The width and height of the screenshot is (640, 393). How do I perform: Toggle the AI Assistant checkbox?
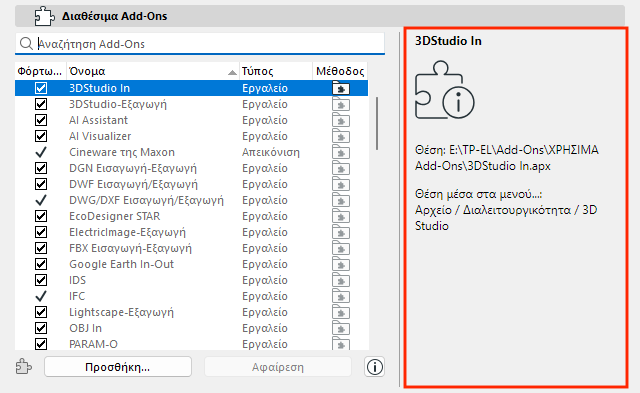(41, 120)
